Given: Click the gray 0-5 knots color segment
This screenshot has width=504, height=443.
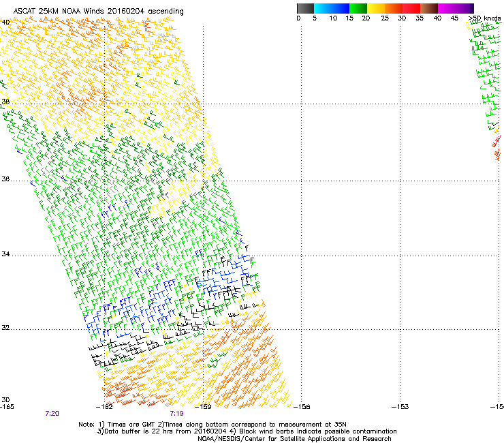Looking at the screenshot, I should 305,8.
